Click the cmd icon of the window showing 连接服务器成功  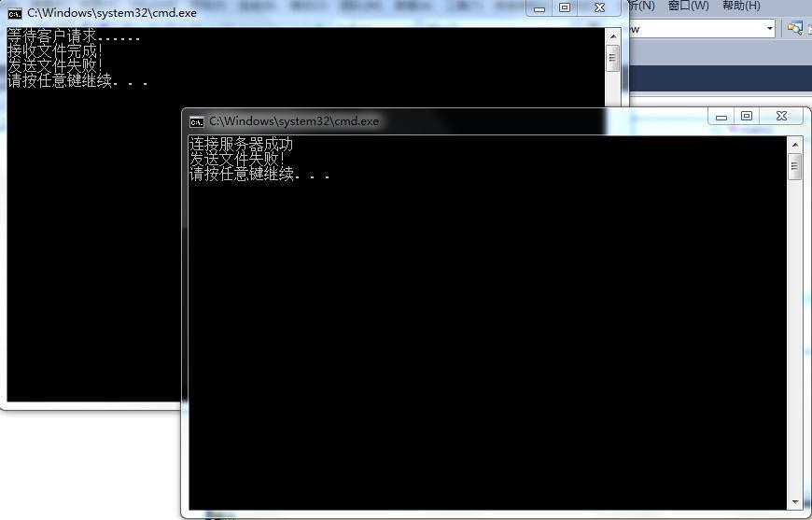pyautogui.click(x=197, y=121)
